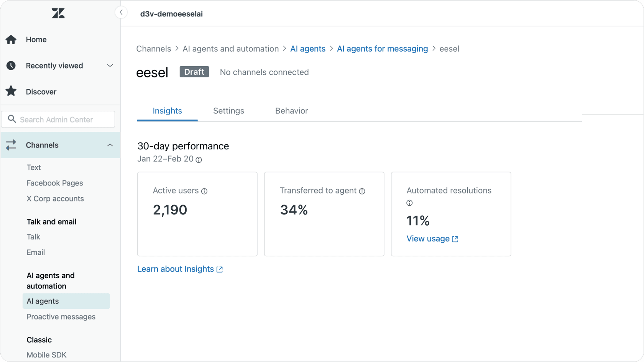Image resolution: width=644 pixels, height=362 pixels.
Task: Open the Settings tab
Action: pos(228,111)
